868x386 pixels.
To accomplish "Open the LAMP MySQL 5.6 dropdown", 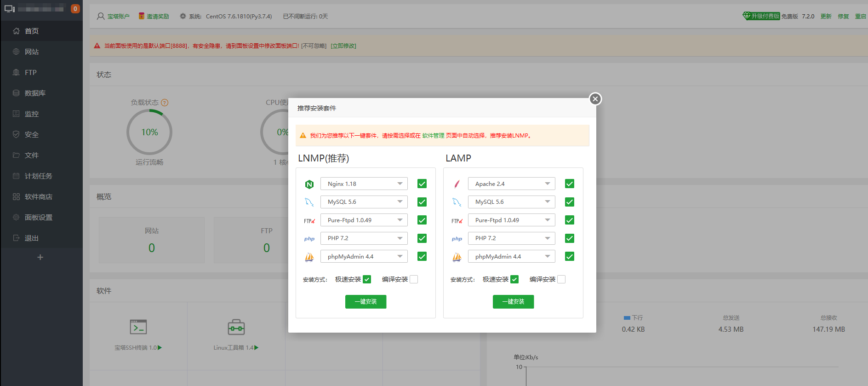I will (512, 202).
